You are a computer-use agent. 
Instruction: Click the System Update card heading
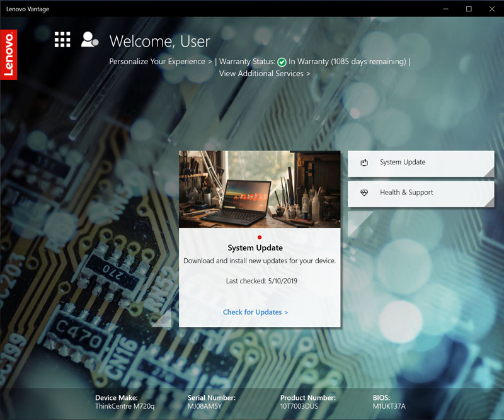(x=255, y=247)
